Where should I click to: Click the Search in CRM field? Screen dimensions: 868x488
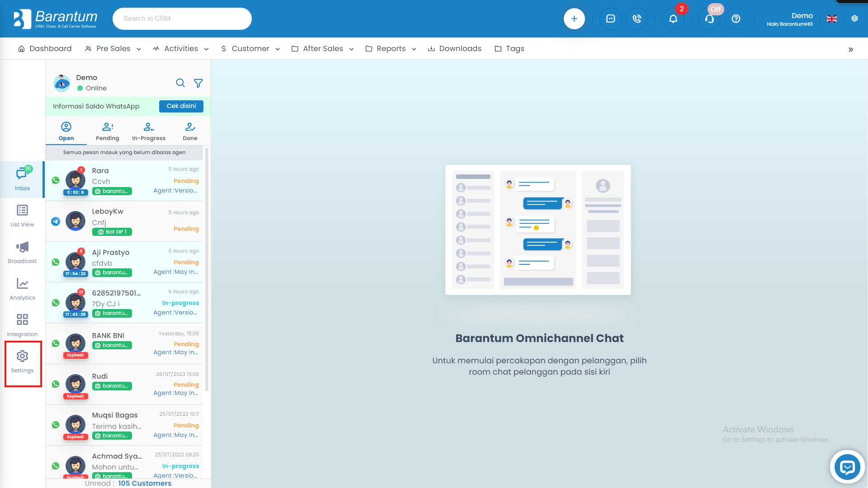point(182,19)
